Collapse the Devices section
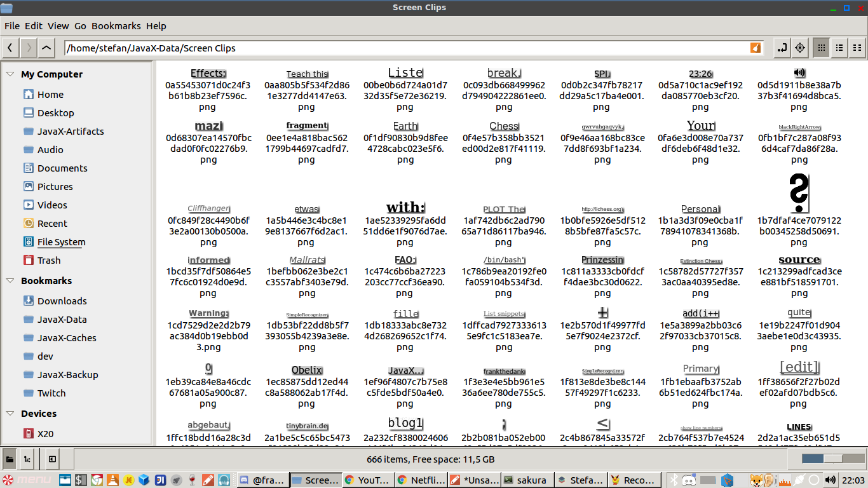Screen dimensions: 868x488 (10, 414)
